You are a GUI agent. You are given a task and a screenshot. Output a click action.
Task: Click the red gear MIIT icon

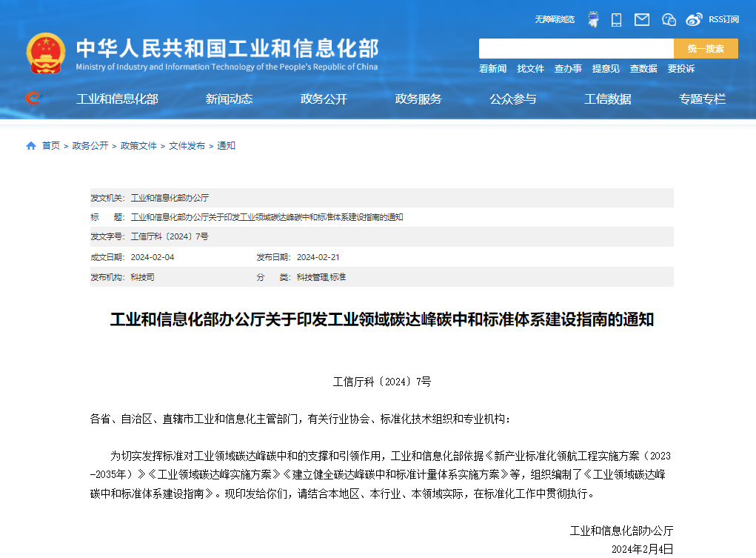(x=33, y=99)
